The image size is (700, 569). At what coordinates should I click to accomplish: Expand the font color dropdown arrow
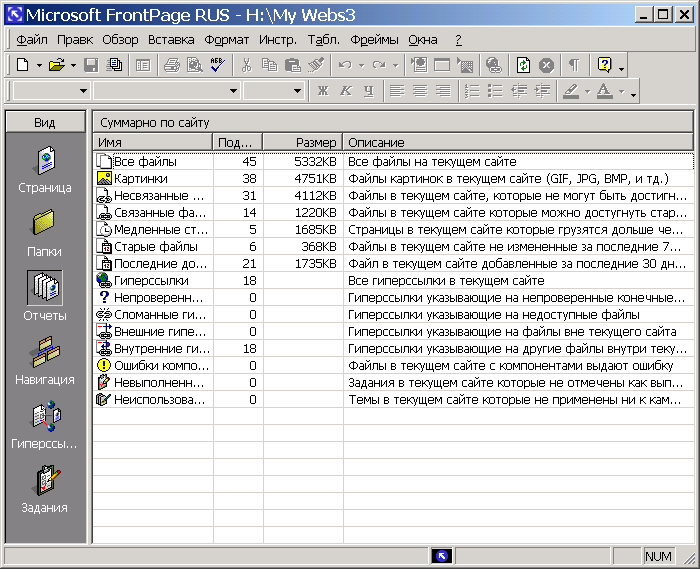point(621,91)
